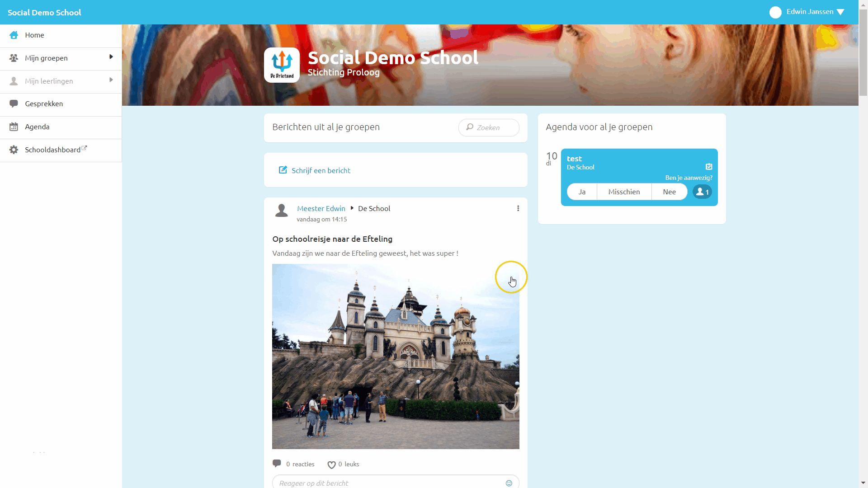The width and height of the screenshot is (868, 488).
Task: Open Gesprekken in the sidebar
Action: [44, 104]
